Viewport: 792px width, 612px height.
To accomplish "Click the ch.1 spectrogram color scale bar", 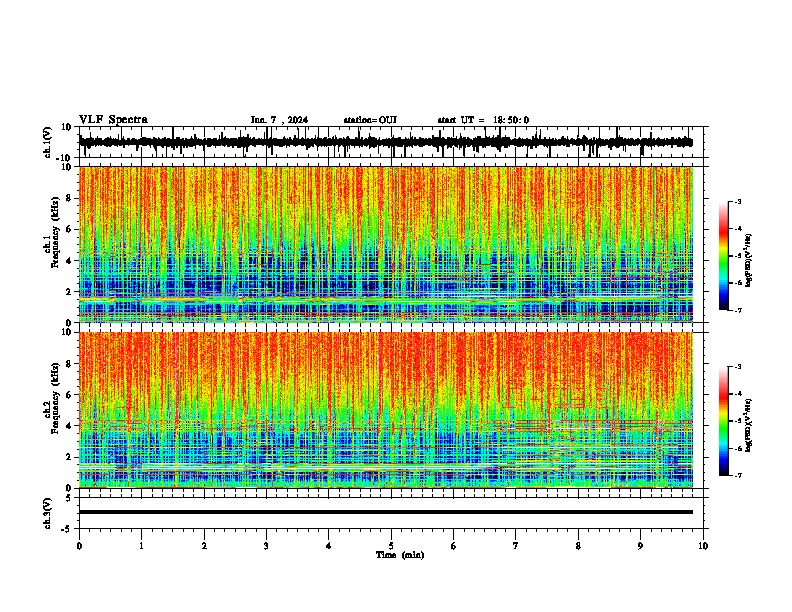I will (x=723, y=256).
